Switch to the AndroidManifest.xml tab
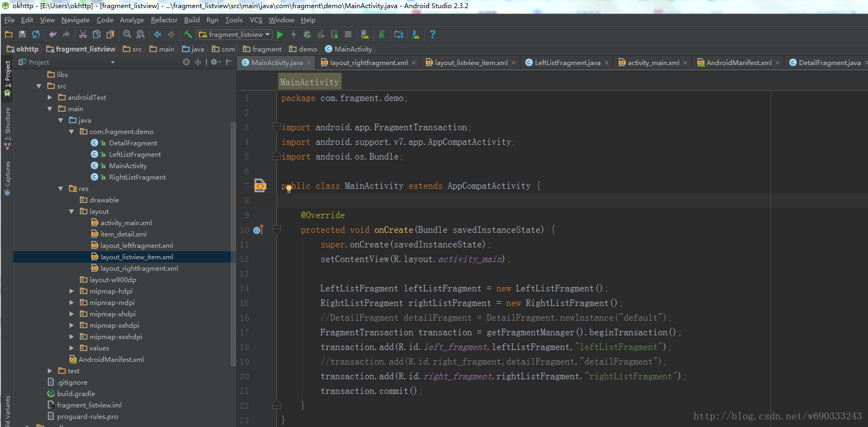The width and height of the screenshot is (868, 427). pos(739,63)
